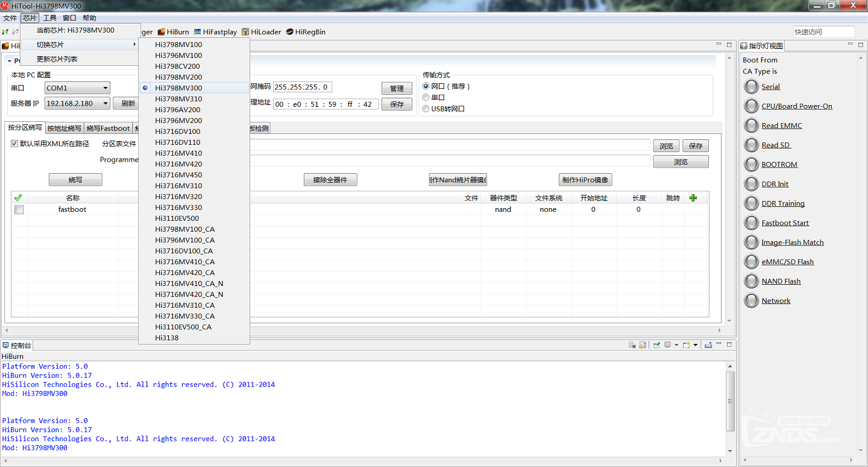The height and width of the screenshot is (467, 868).
Task: Click the Fastboot Start indicator light
Action: coord(751,223)
